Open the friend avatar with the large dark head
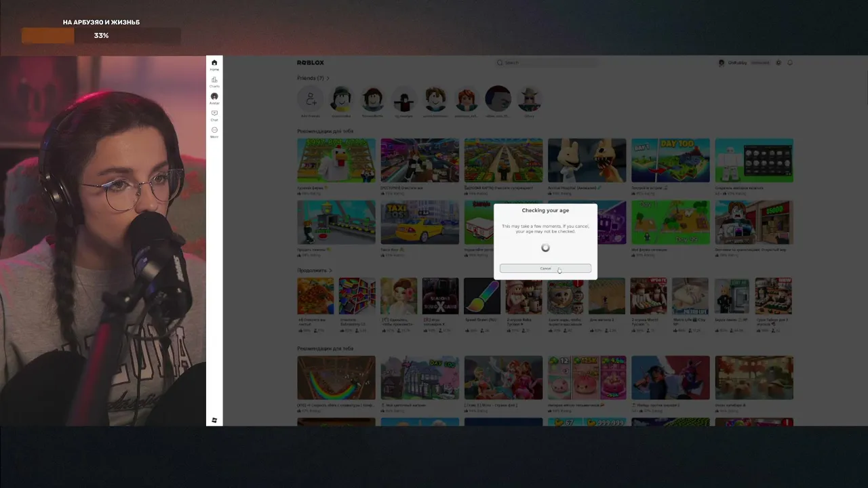This screenshot has height=488, width=868. pyautogui.click(x=498, y=100)
